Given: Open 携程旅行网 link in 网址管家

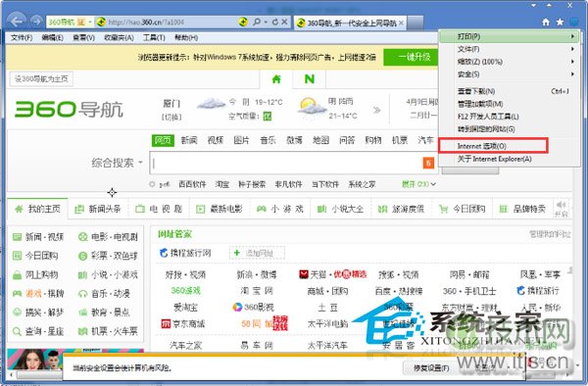Looking at the screenshot, I should (x=185, y=253).
